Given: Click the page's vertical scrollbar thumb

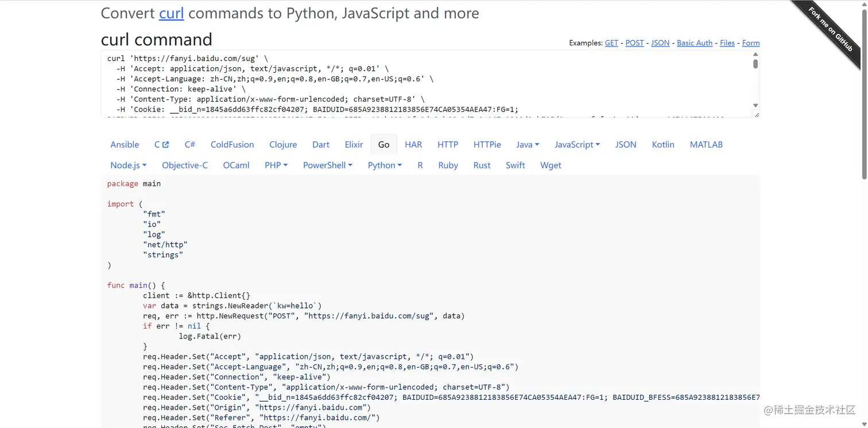Looking at the screenshot, I should point(864,92).
